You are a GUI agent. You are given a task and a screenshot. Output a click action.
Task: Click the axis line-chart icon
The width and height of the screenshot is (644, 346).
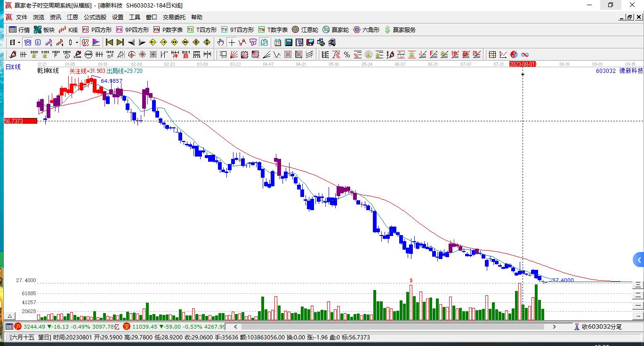coord(503,55)
